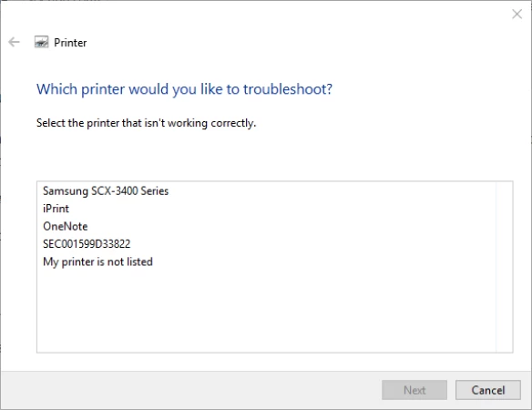Click the Printer title text
This screenshot has height=410, width=532.
70,43
